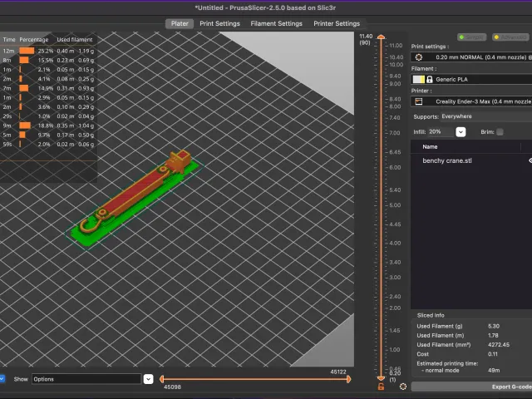Screen dimensions: 532x399
Task: Switch to the Plater tab
Action: coord(180,23)
